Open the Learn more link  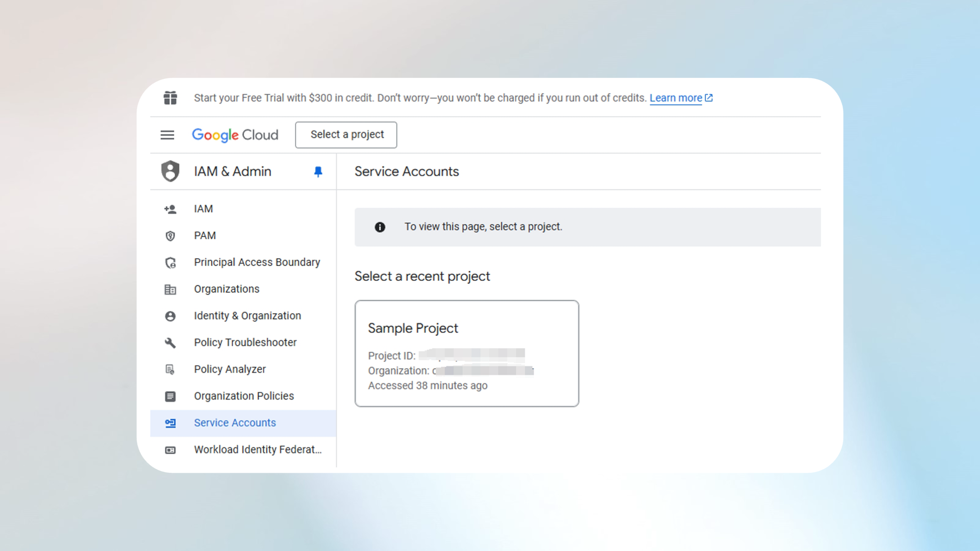pyautogui.click(x=676, y=98)
